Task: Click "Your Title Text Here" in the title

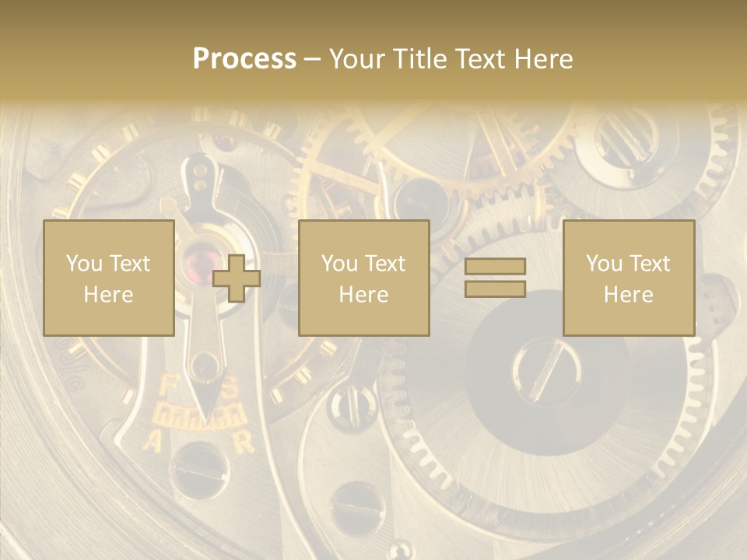Action: 451,59
